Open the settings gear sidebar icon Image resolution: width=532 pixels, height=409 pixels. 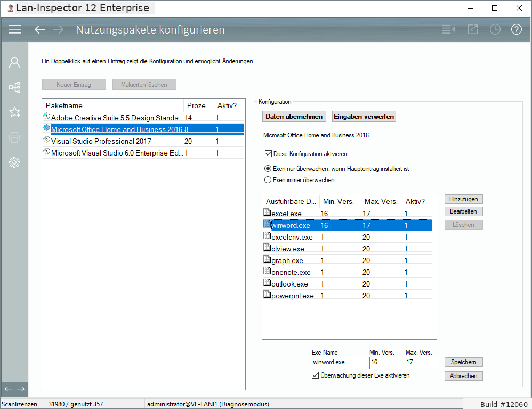coord(14,162)
